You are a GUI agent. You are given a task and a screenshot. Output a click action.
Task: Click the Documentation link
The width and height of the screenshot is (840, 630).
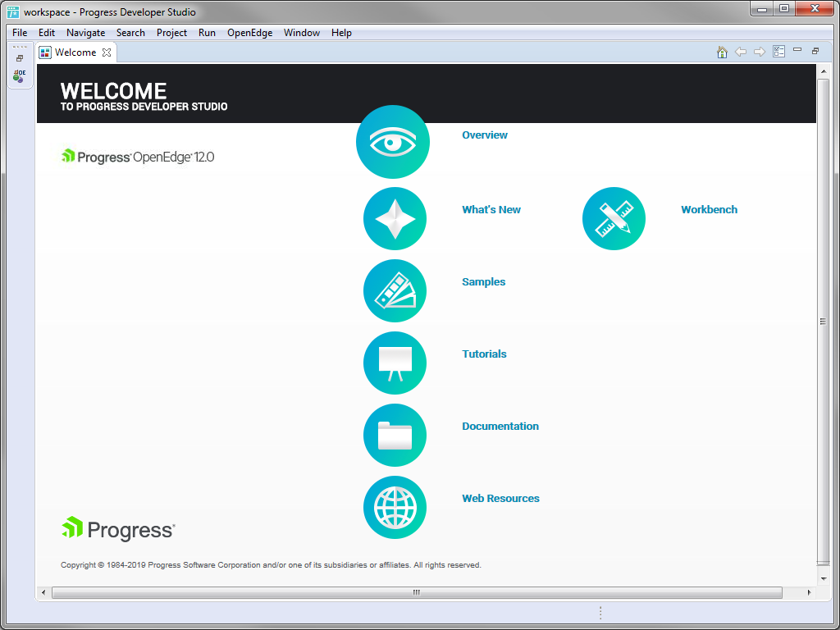(500, 427)
